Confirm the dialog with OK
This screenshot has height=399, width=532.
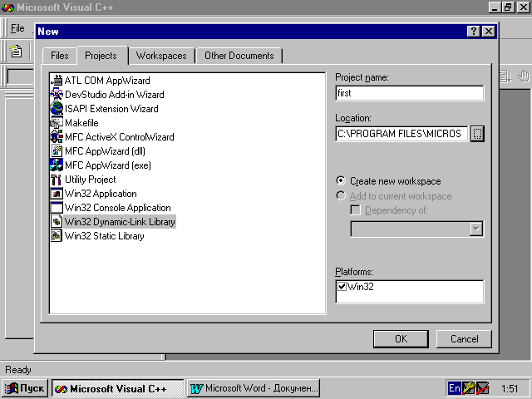(x=401, y=339)
